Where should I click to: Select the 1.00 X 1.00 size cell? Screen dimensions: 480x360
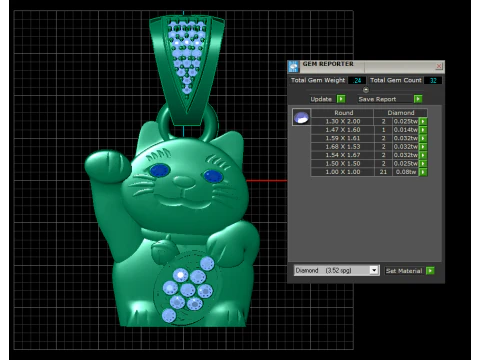[x=343, y=172]
